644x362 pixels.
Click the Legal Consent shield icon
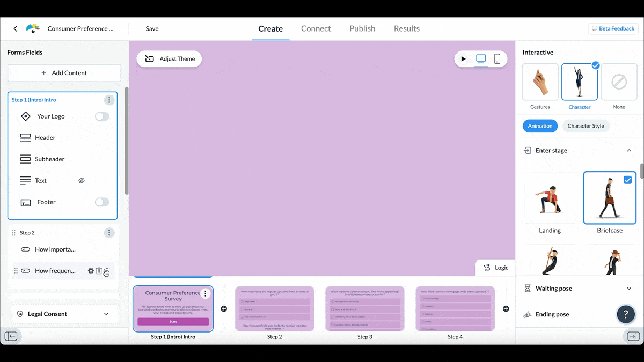20,314
